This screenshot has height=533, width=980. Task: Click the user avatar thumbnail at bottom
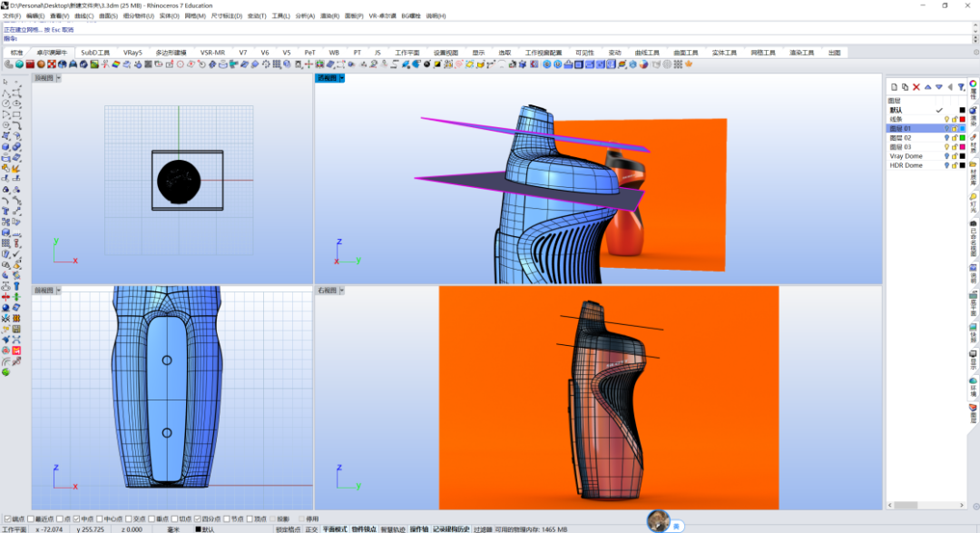click(x=658, y=520)
